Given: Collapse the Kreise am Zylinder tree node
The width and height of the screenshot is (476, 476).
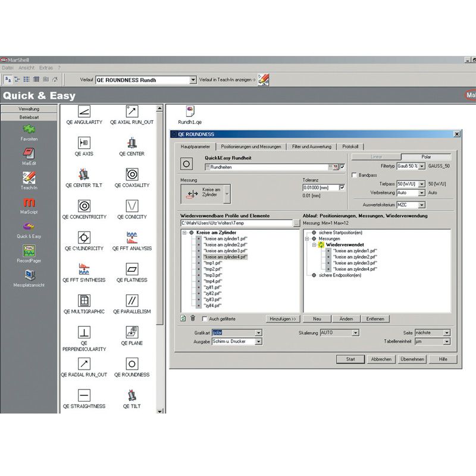Looking at the screenshot, I should pos(184,233).
